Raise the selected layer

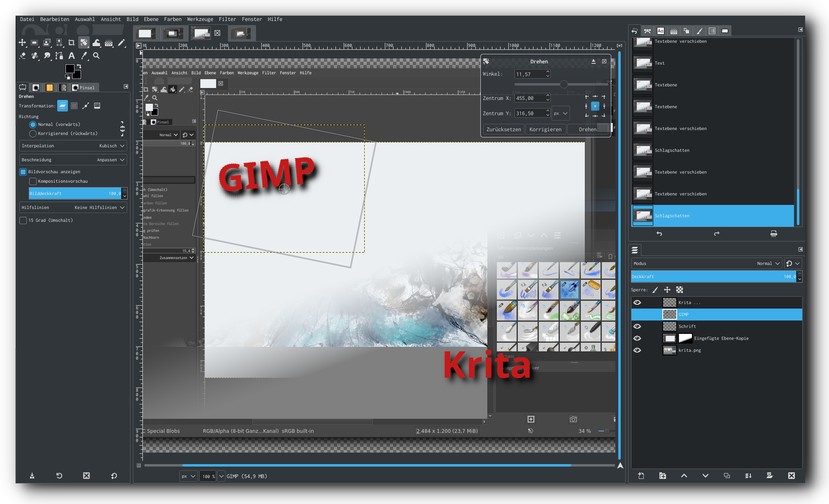click(x=684, y=476)
